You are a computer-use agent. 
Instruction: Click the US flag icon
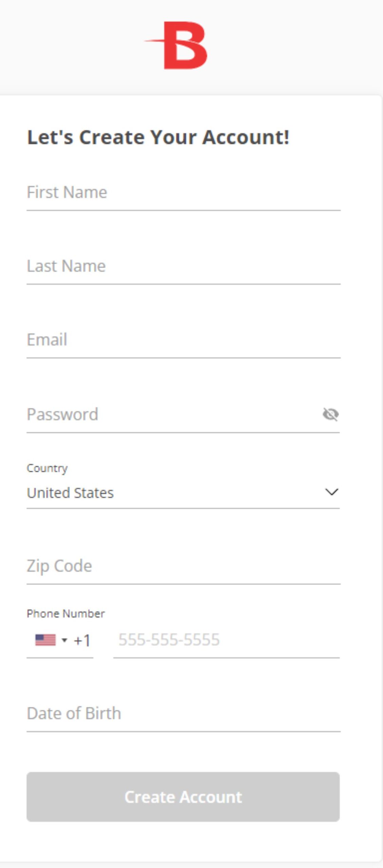tap(45, 640)
